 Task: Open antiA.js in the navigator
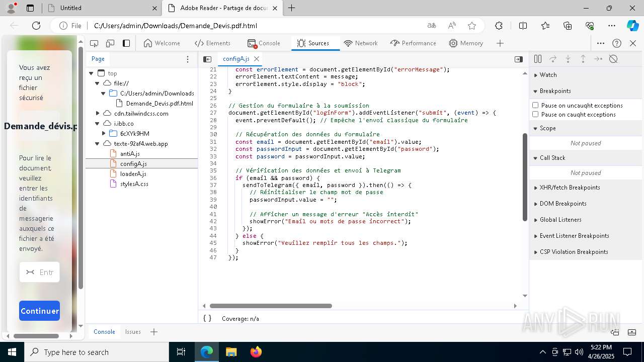pyautogui.click(x=129, y=154)
